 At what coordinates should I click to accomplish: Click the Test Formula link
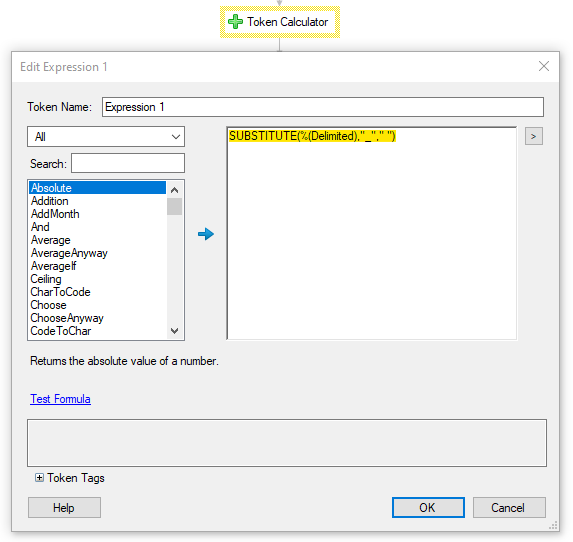click(x=60, y=399)
